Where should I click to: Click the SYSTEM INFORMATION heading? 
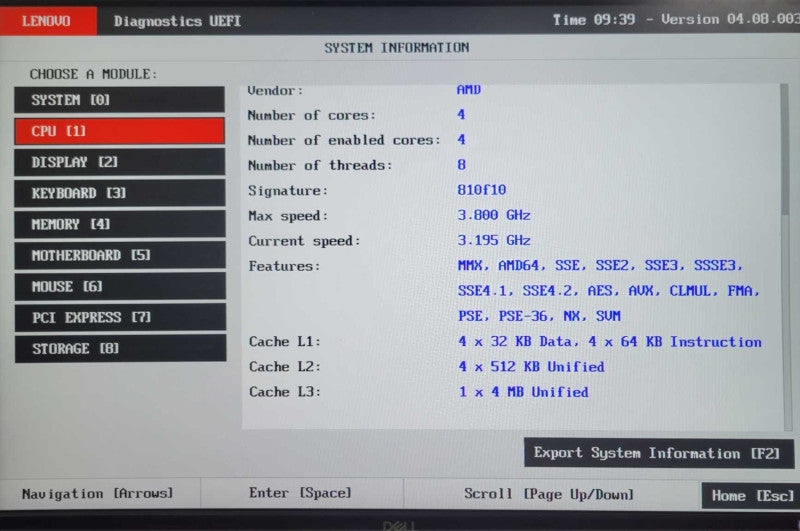click(x=397, y=47)
